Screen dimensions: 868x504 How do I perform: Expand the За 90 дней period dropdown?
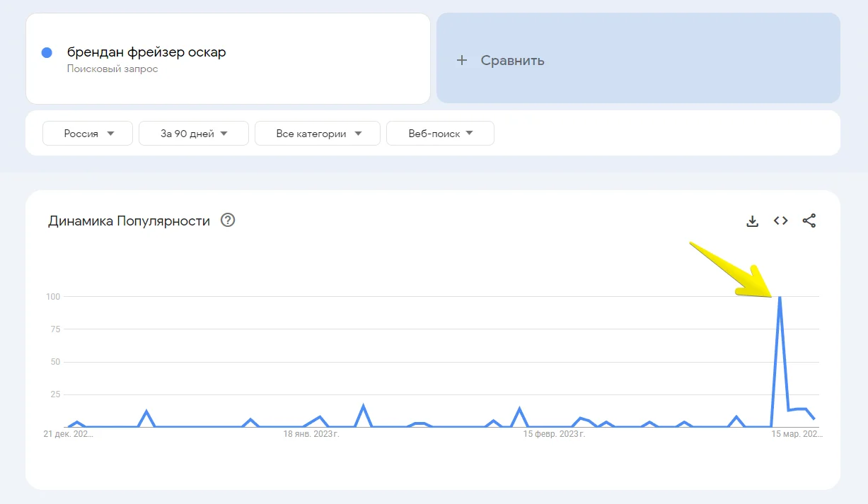pos(194,133)
